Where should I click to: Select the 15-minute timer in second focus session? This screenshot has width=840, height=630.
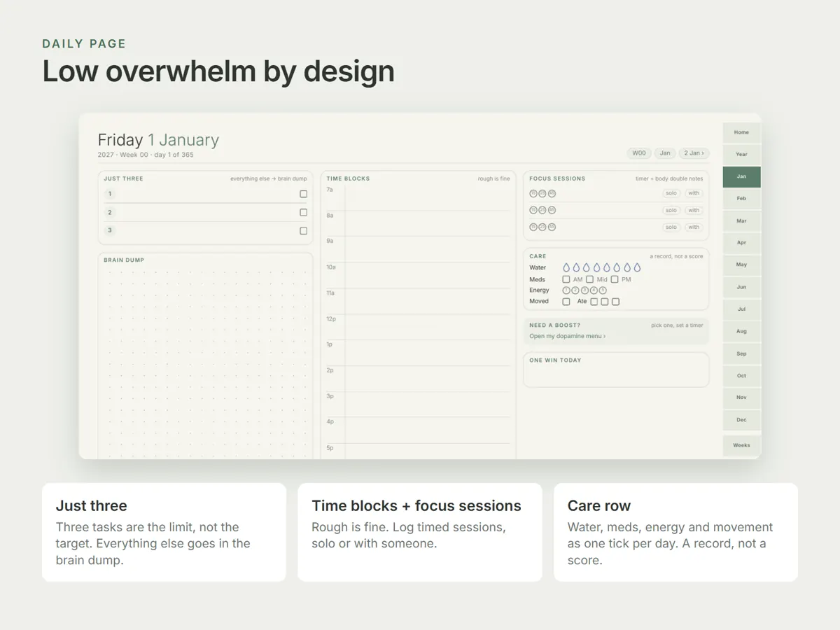point(533,210)
